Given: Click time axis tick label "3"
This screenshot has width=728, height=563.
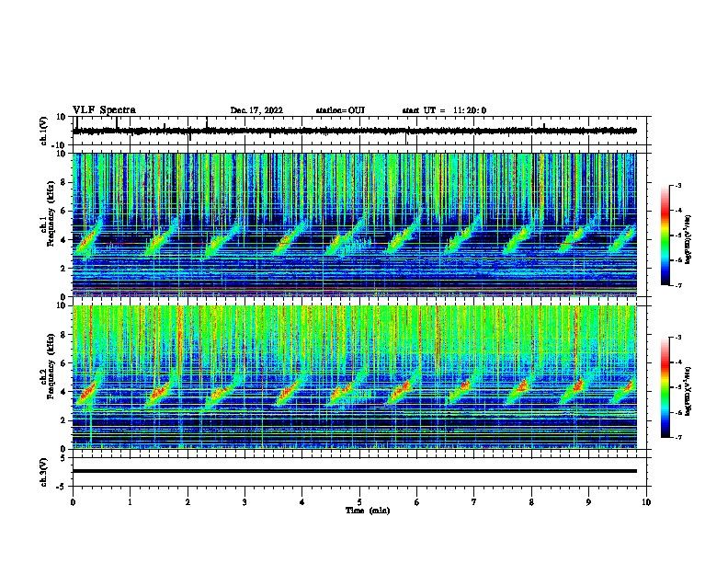Looking at the screenshot, I should [245, 502].
